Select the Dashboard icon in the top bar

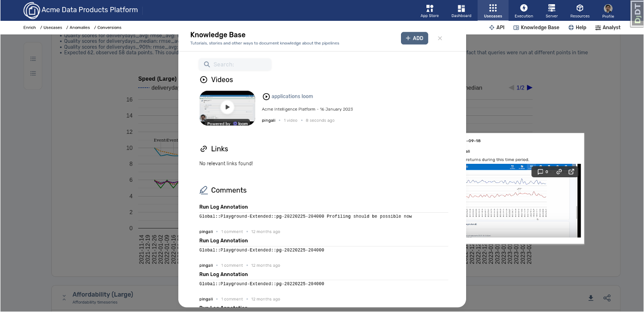coord(461,10)
